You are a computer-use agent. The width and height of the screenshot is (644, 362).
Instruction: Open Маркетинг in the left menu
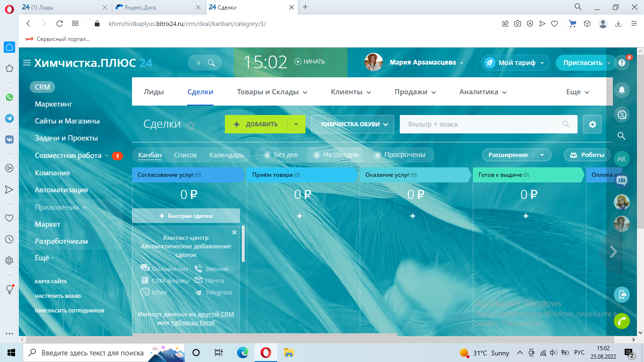[x=54, y=104]
